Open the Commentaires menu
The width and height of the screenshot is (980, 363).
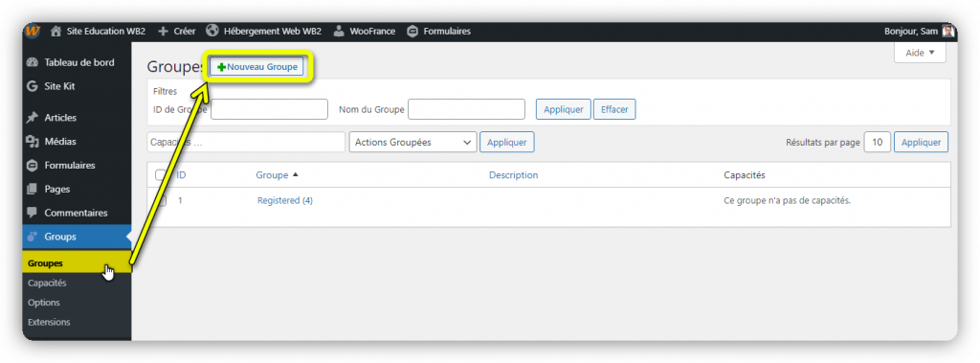pyautogui.click(x=77, y=213)
